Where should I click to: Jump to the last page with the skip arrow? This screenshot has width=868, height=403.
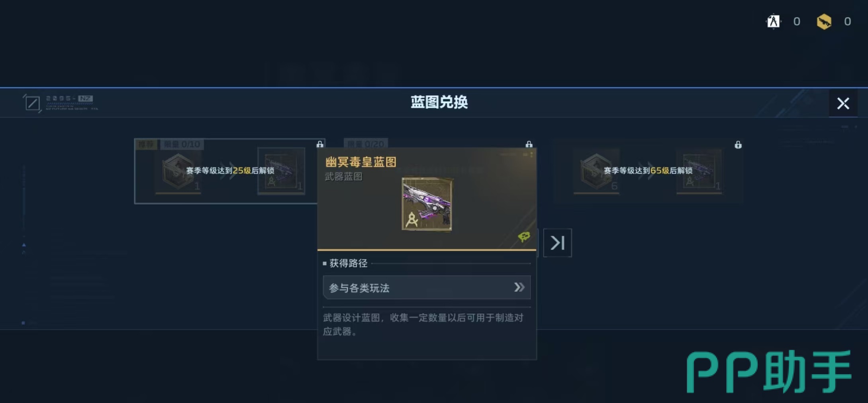(x=557, y=242)
